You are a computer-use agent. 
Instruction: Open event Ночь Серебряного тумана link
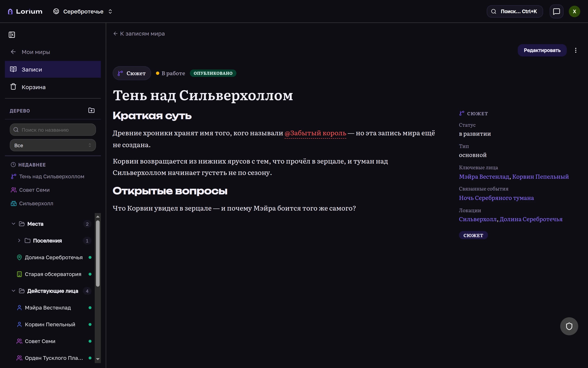496,198
